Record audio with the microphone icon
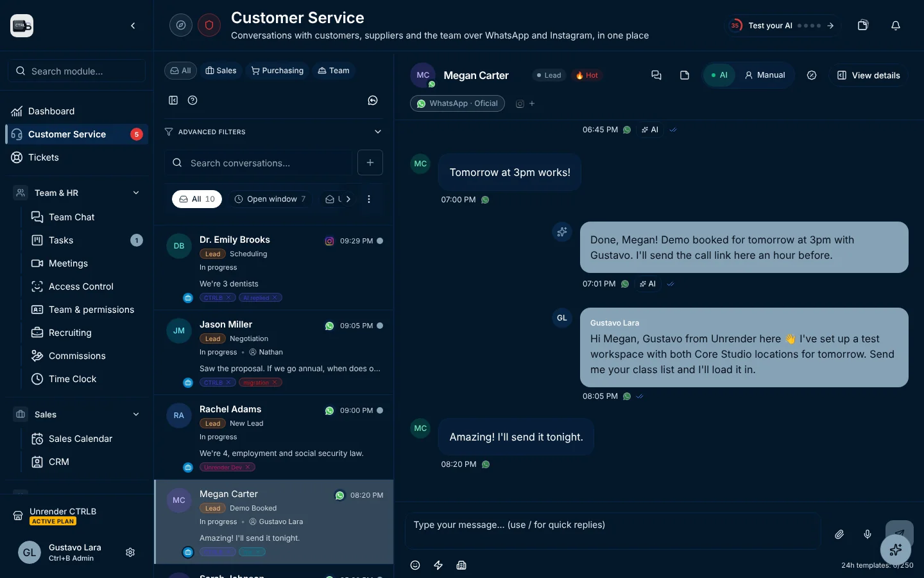Image resolution: width=924 pixels, height=578 pixels. click(x=868, y=534)
